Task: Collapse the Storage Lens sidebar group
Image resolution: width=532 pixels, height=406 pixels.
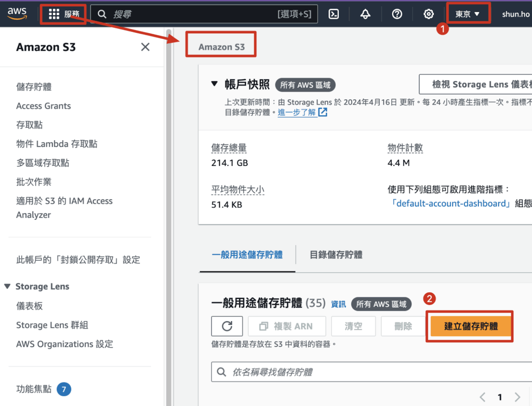Action: [x=7, y=286]
